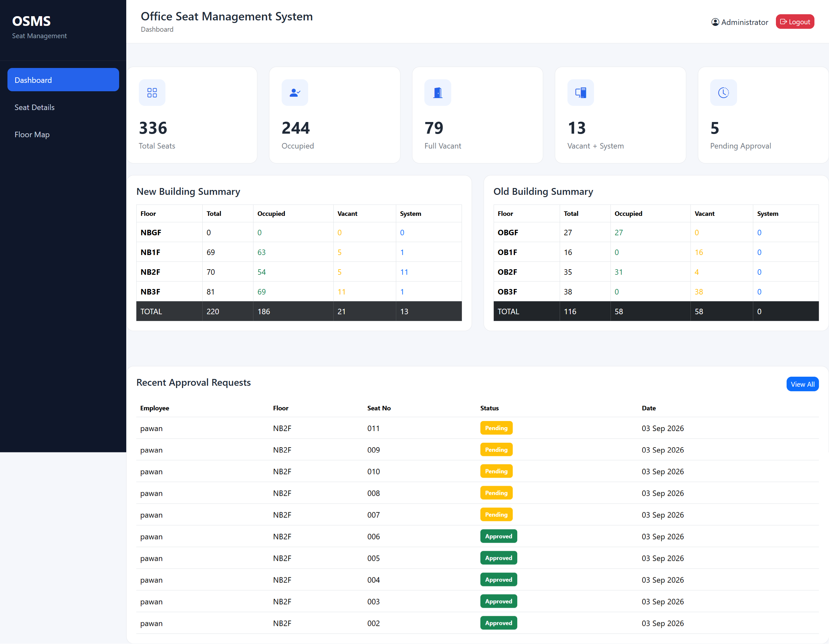829x644 pixels.
Task: Click the Pending badge for seat 009
Action: tap(496, 450)
